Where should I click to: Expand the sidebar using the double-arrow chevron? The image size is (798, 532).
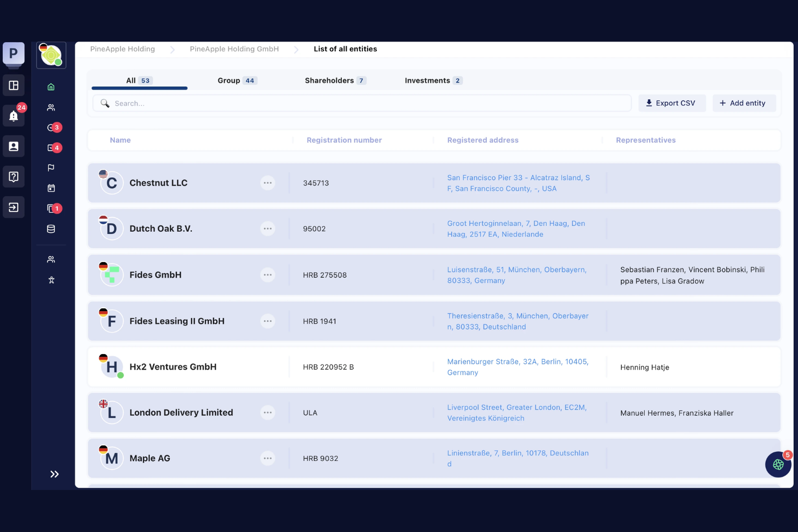coord(54,474)
